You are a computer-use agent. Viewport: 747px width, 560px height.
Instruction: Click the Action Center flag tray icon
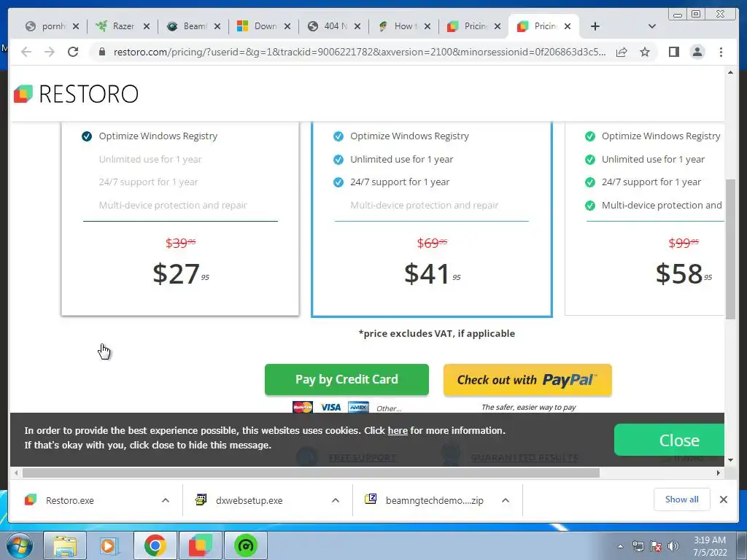(x=656, y=546)
